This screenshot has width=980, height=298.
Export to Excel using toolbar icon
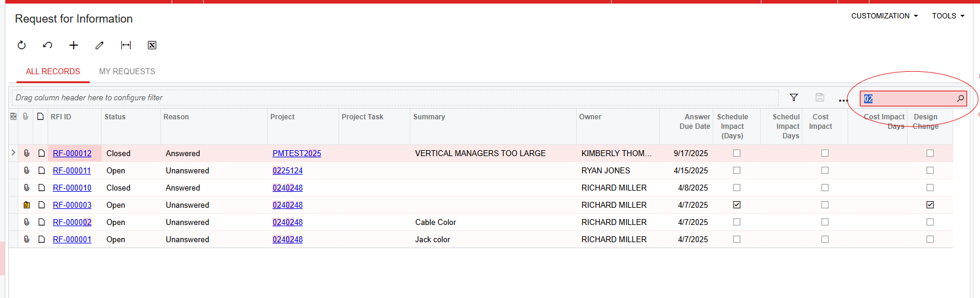(152, 45)
